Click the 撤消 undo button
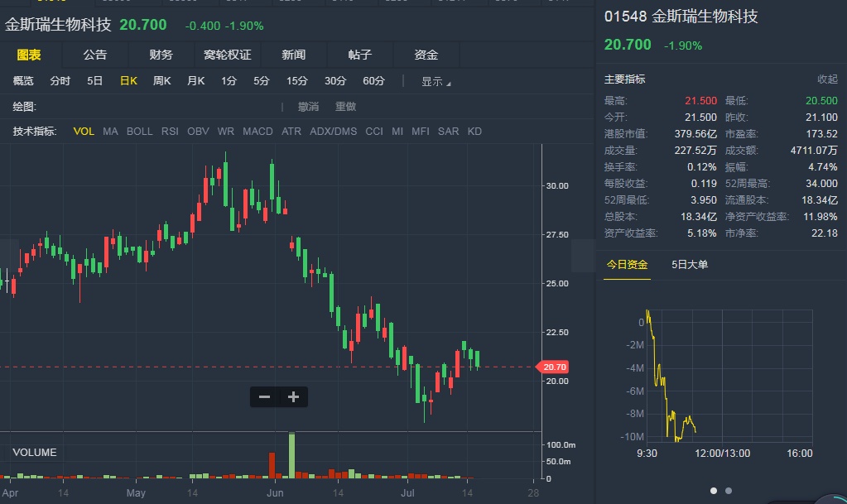This screenshot has height=504, width=847. click(308, 107)
